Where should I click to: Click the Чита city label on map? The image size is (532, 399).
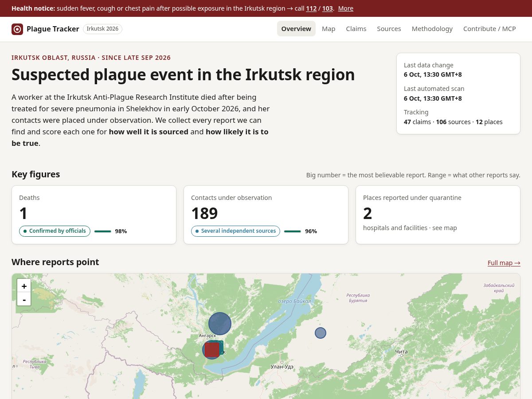click(401, 352)
